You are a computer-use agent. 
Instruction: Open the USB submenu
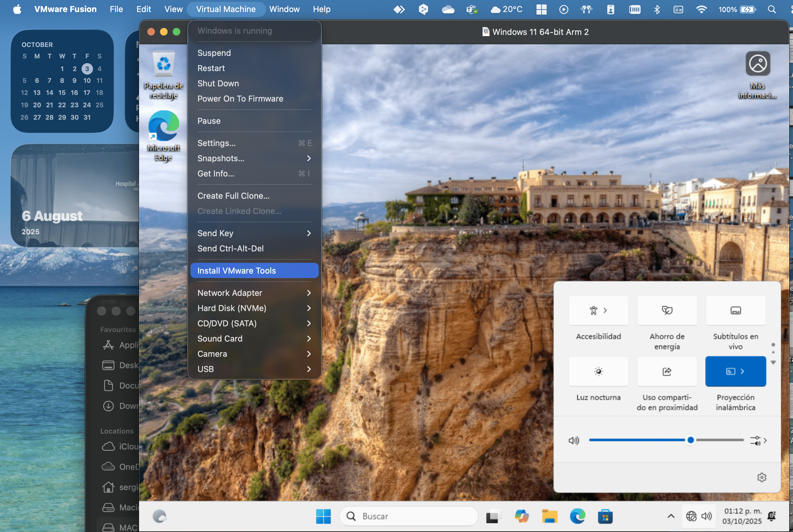[254, 369]
